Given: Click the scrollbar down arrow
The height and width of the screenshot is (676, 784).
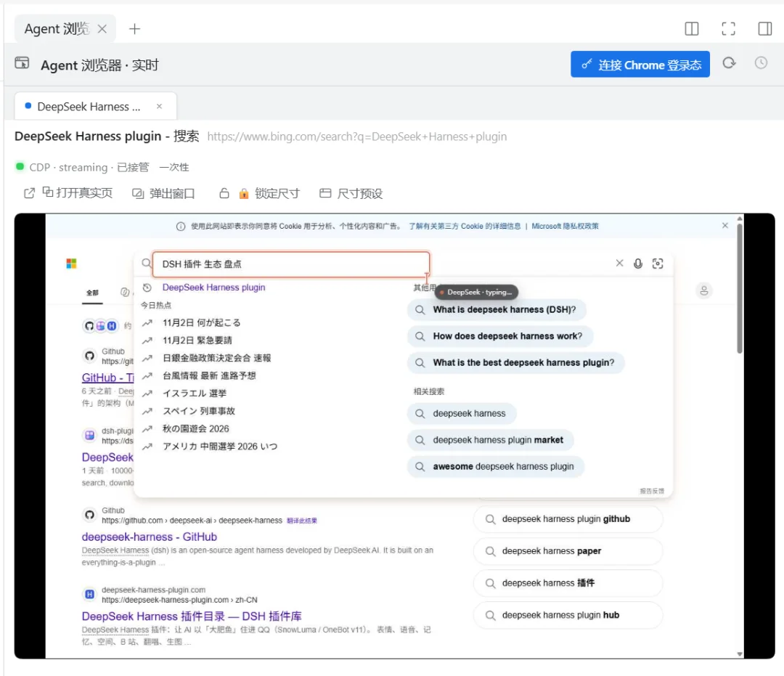Looking at the screenshot, I should pos(740,654).
